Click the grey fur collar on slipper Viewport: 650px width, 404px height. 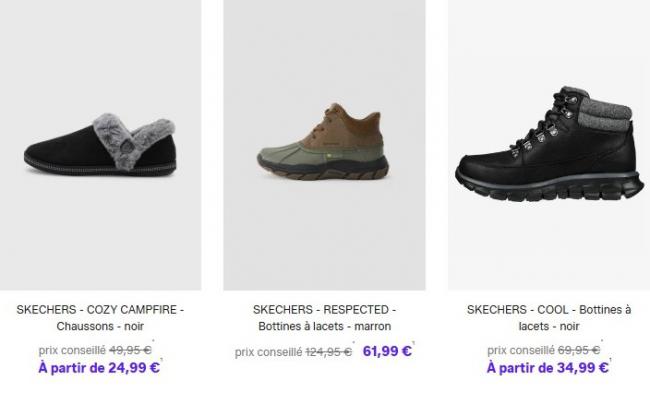(x=131, y=139)
